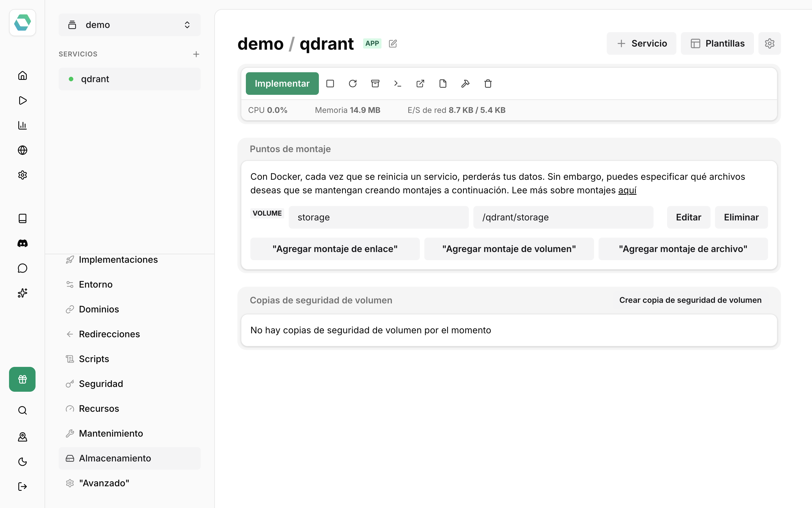Delete service with trash icon
The height and width of the screenshot is (508, 812).
pyautogui.click(x=488, y=84)
